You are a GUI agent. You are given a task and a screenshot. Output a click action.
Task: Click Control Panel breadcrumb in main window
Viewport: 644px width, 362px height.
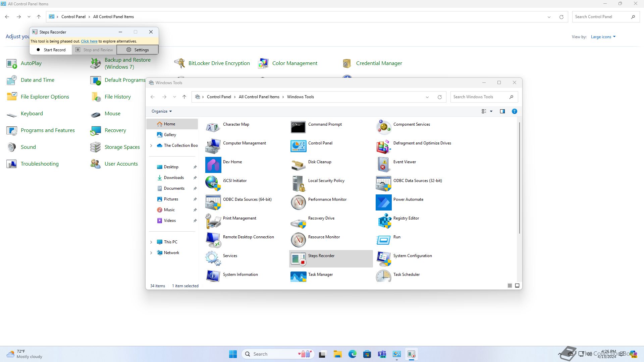73,17
